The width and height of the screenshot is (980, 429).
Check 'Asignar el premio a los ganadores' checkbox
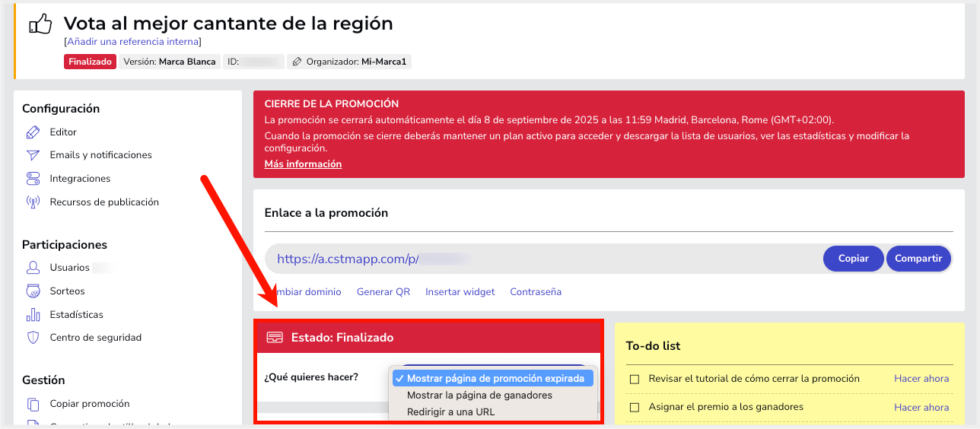(634, 408)
